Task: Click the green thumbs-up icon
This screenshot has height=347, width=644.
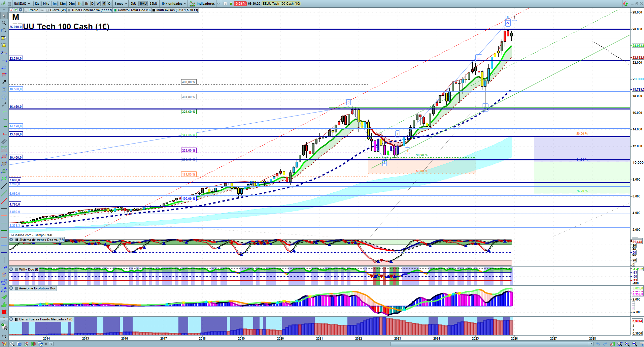Action: (4, 305)
